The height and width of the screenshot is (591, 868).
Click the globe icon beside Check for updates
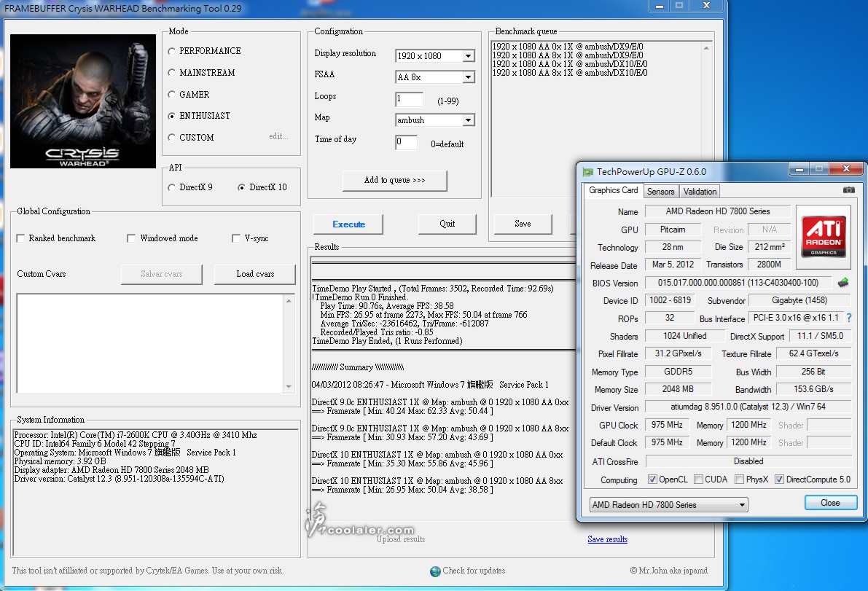[x=435, y=571]
